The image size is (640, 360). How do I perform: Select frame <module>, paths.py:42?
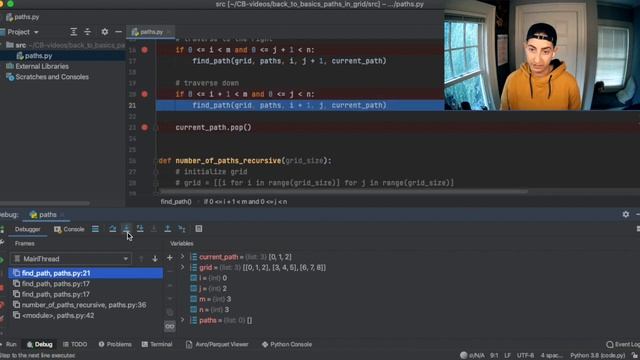click(86, 316)
